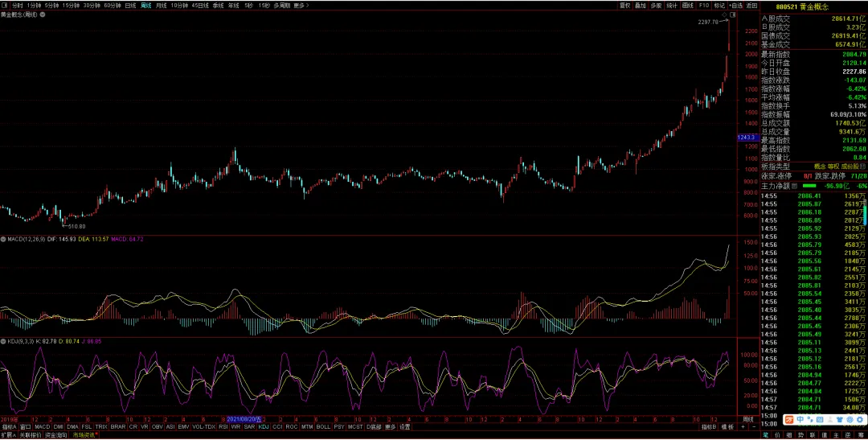Click the minus zoom button

point(754,426)
